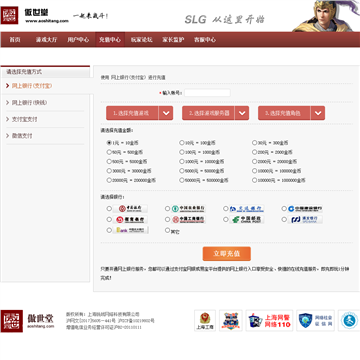Choose the 2000元 = 20000金币 amount
360x360 pixels.
pos(254,161)
